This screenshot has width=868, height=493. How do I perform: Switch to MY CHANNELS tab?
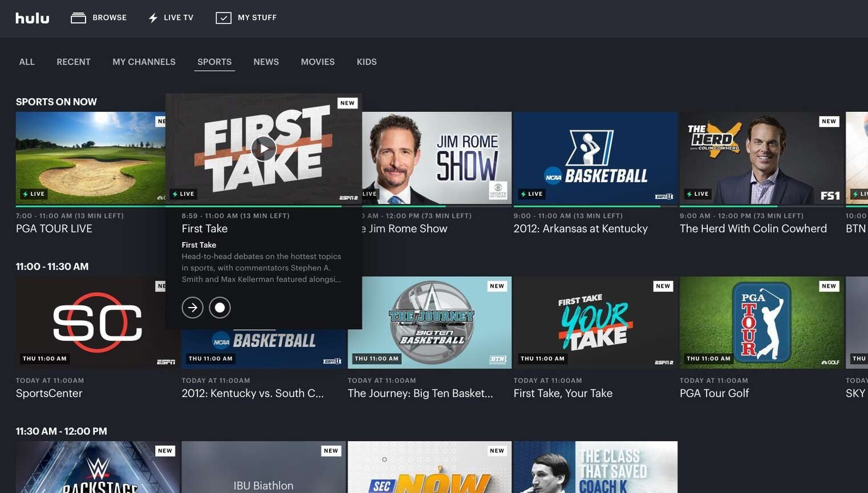[x=144, y=62]
